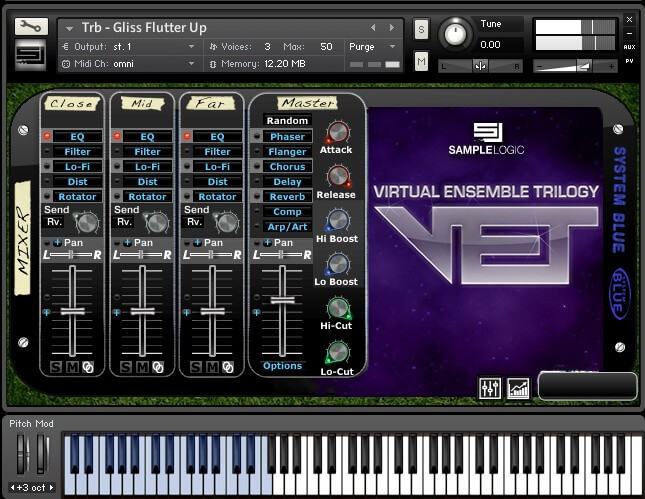Open the graph chart view icon
Viewport: 645px width, 499px height.
[x=518, y=388]
